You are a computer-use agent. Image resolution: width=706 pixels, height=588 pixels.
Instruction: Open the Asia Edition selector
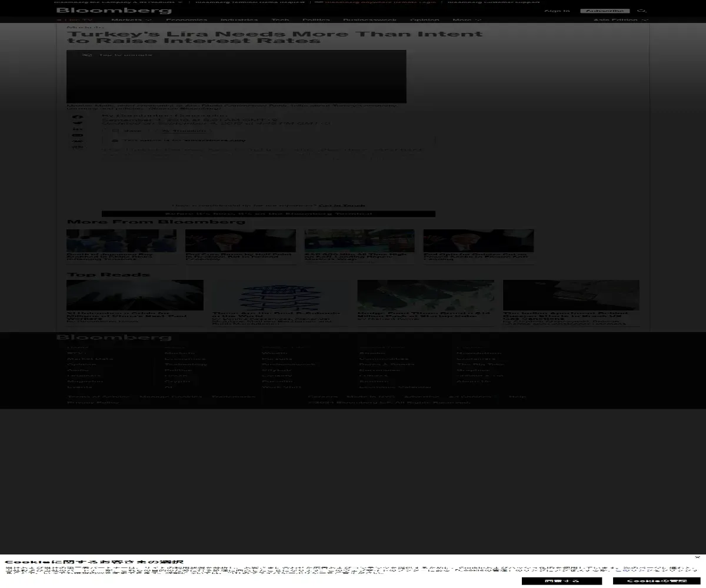click(621, 20)
